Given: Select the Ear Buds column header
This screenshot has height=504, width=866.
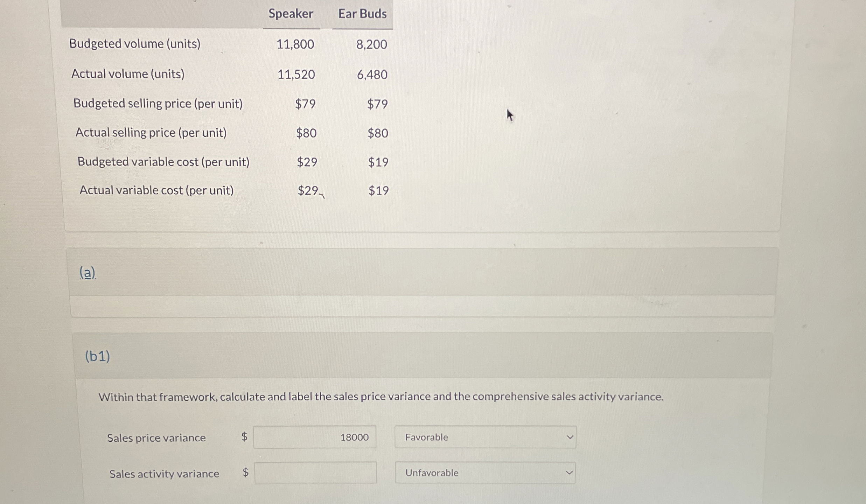Looking at the screenshot, I should 362,14.
